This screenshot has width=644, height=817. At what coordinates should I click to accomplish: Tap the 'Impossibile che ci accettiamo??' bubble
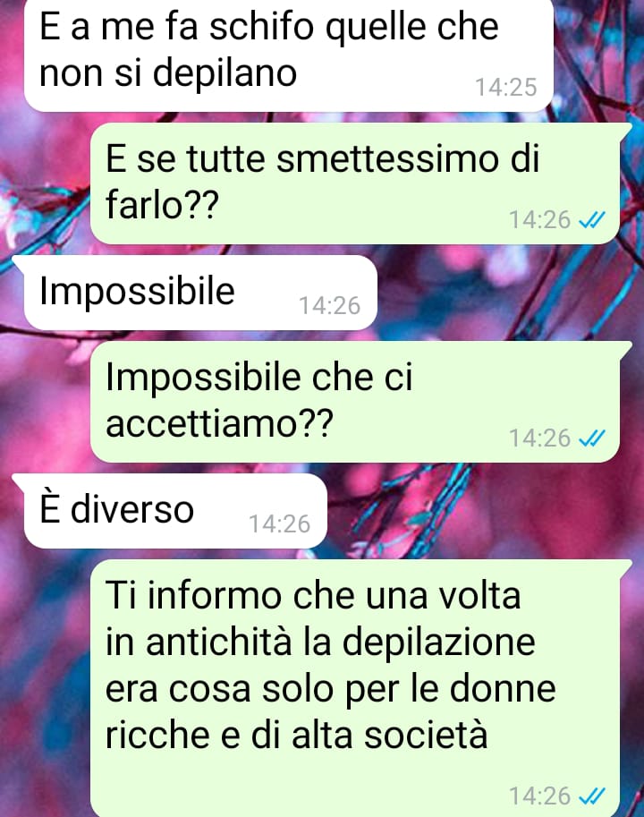tap(355, 402)
